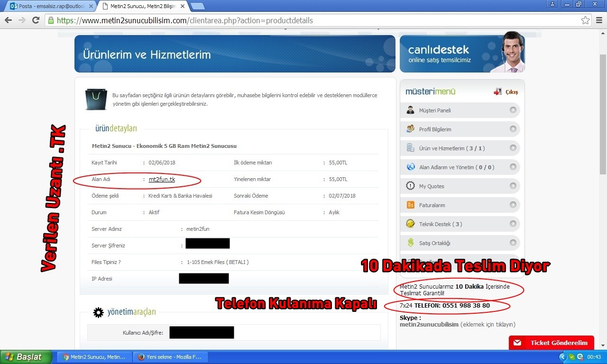This screenshot has width=607, height=364.
Task: Click the 02/06/2018 registration date
Action: click(x=162, y=163)
